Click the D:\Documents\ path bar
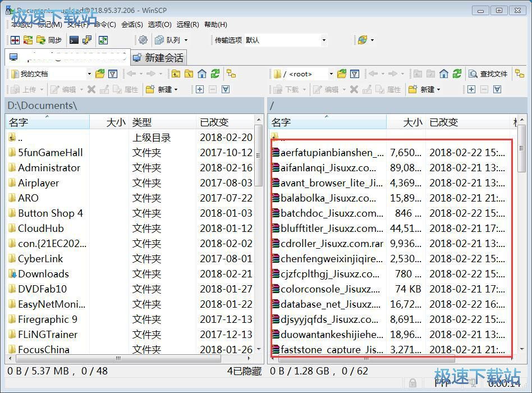 [x=135, y=106]
